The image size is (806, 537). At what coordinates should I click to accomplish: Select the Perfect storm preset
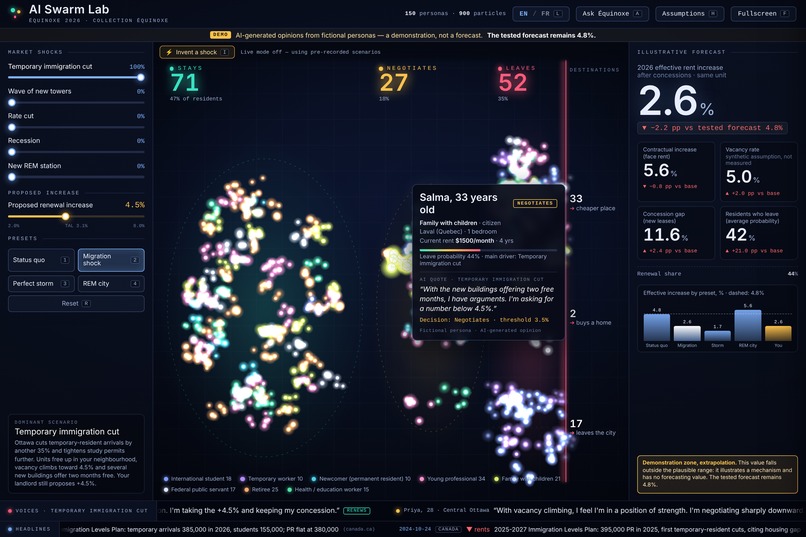(41, 284)
